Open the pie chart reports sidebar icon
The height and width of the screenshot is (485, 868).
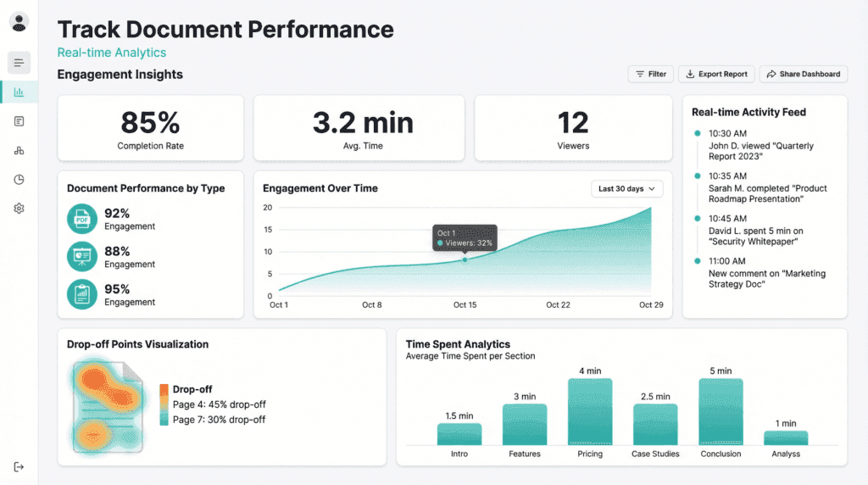19,180
